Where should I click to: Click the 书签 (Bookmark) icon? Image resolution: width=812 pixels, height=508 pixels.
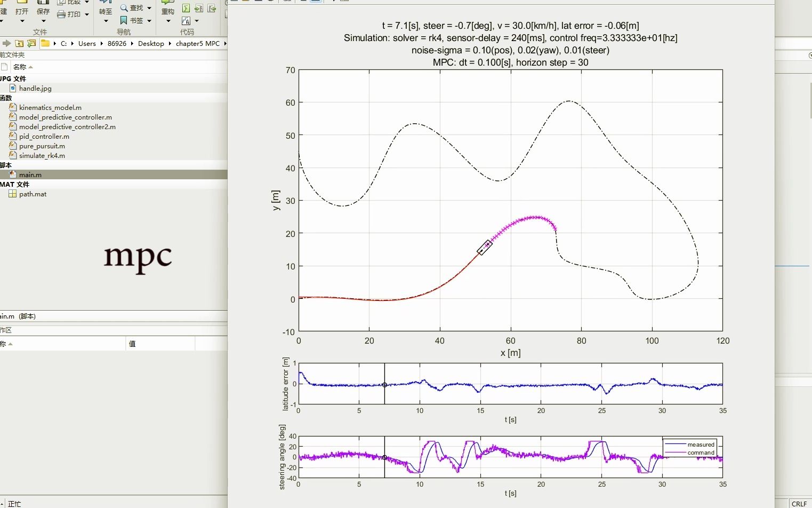point(124,20)
